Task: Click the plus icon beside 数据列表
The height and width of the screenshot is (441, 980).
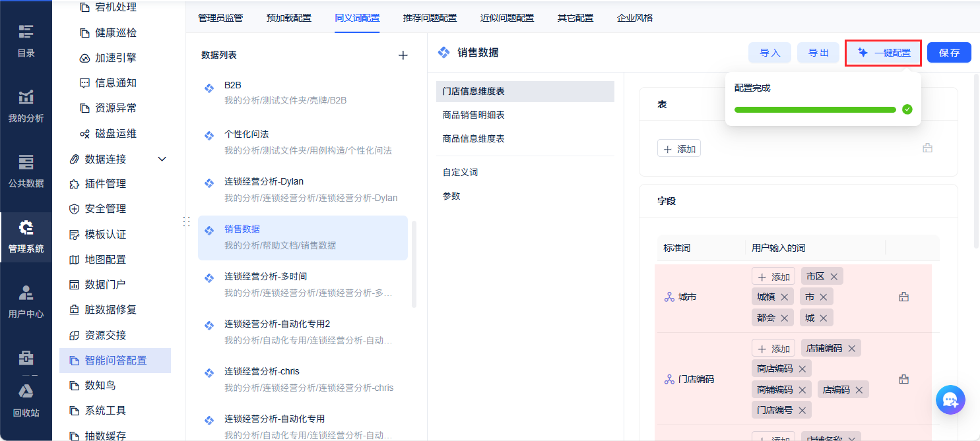Action: tap(403, 55)
